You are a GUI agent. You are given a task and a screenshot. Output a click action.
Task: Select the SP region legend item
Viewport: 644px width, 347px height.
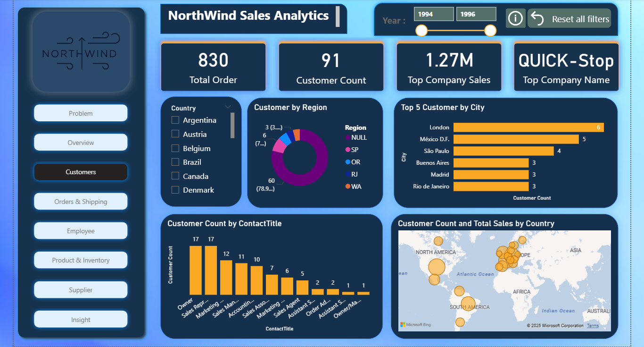point(352,150)
